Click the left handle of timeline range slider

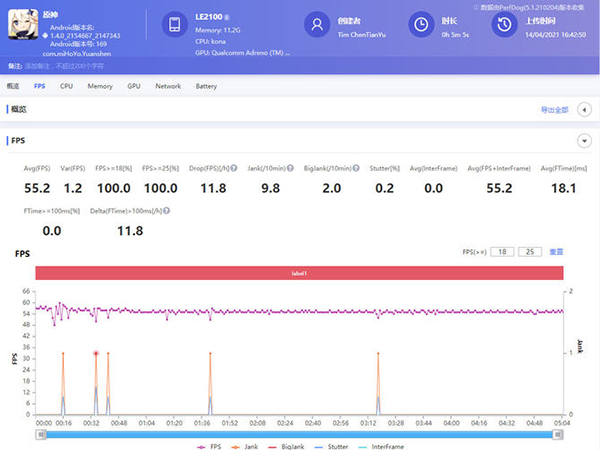point(43,433)
